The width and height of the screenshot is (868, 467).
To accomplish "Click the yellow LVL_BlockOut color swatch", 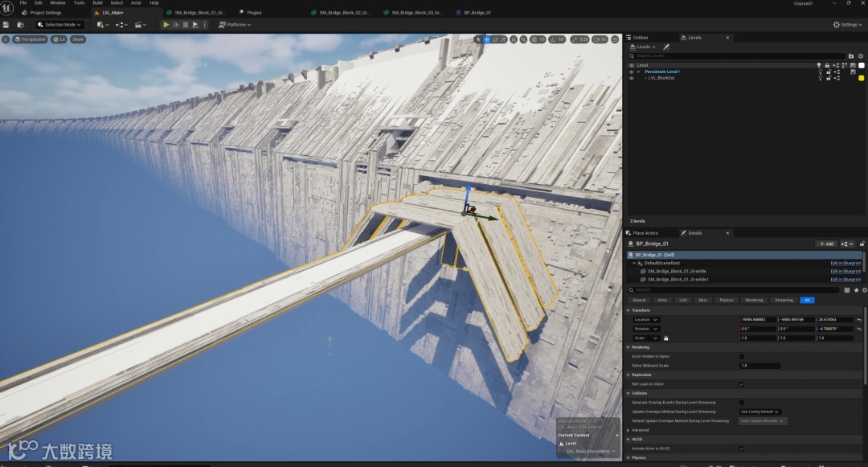I will point(862,78).
